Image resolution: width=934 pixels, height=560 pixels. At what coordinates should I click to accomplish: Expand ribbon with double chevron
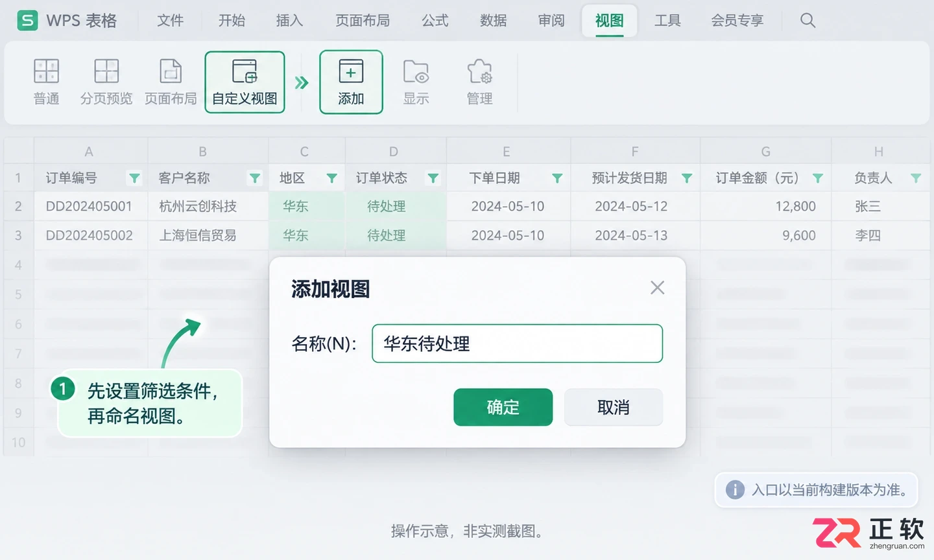tap(302, 83)
